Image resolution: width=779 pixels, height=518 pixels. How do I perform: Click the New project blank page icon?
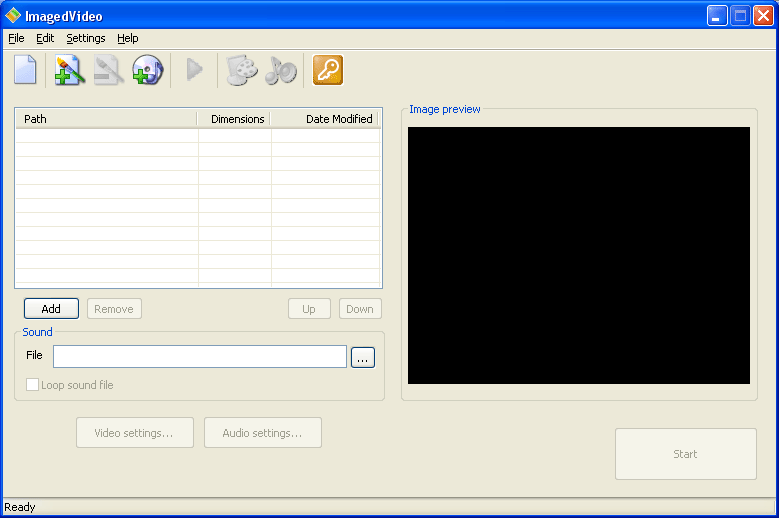point(25,70)
